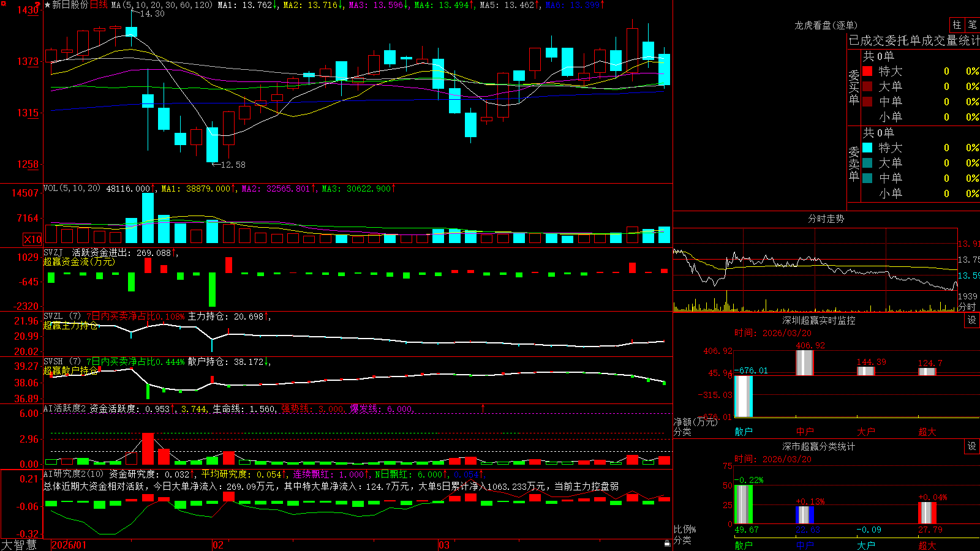Screen dimensions: 980x551
Task: Click the 超赢资金流(万元) label
Action: 79,261
